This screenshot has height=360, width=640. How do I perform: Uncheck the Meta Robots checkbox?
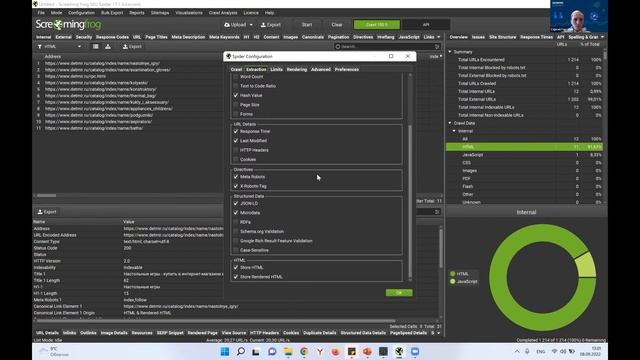[x=236, y=177]
